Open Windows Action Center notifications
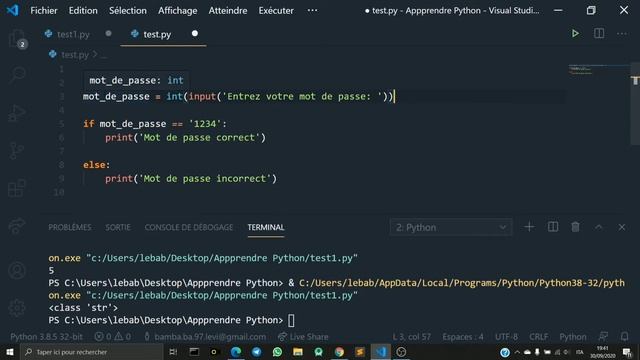 coord(627,352)
